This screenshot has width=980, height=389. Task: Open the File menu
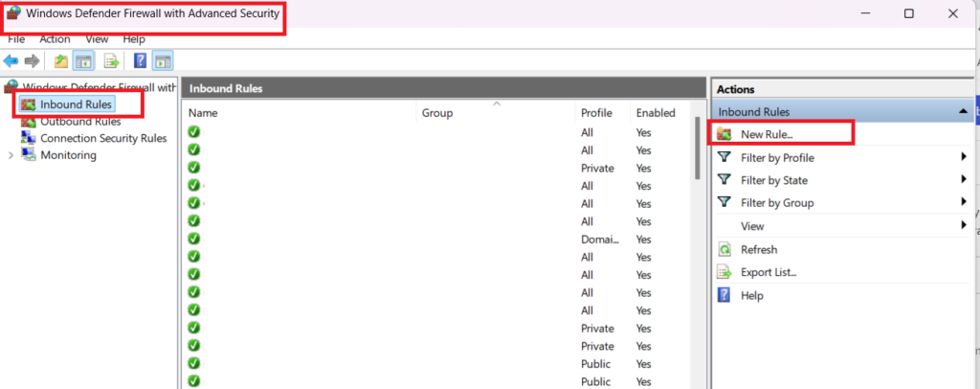16,38
